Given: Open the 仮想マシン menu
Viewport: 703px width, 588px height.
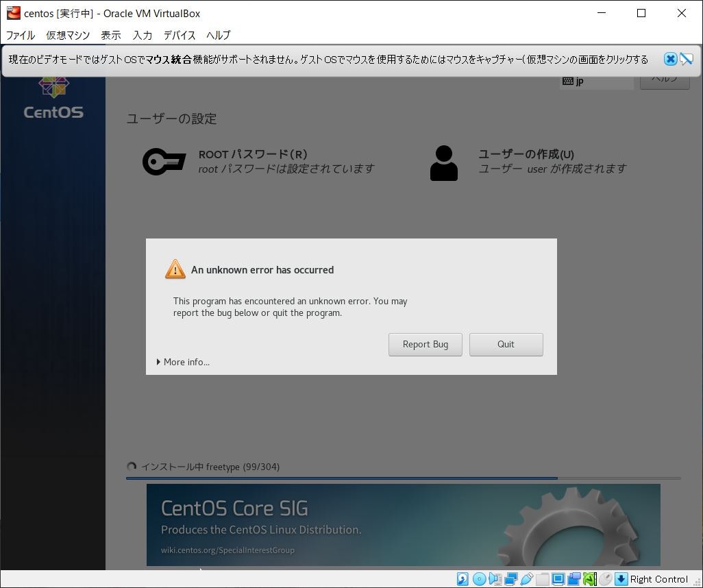Looking at the screenshot, I should 68,35.
